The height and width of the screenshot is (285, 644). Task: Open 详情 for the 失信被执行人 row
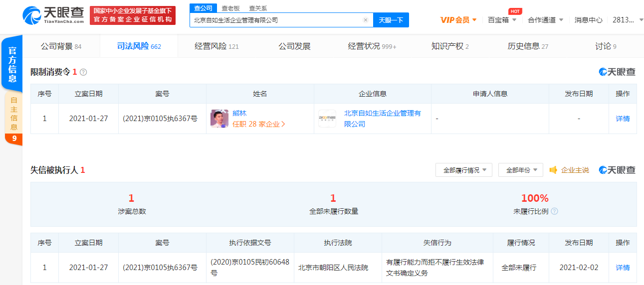pyautogui.click(x=623, y=268)
